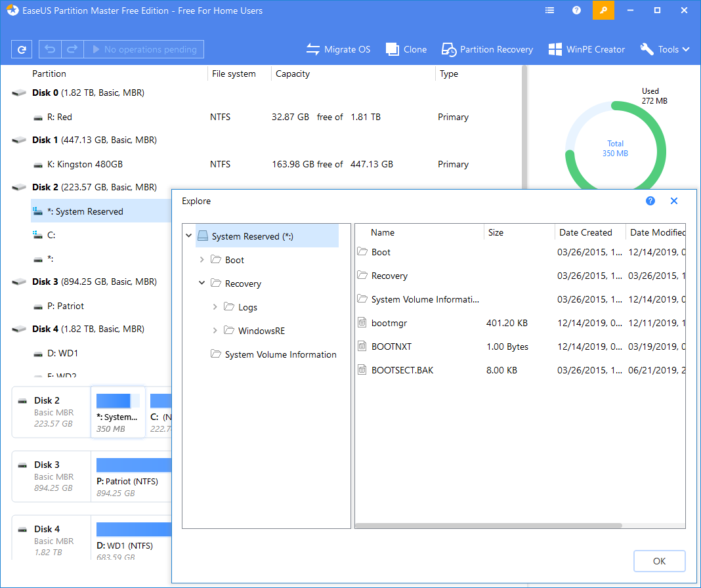Close the Explore dialog
This screenshot has height=588, width=701.
coord(674,201)
